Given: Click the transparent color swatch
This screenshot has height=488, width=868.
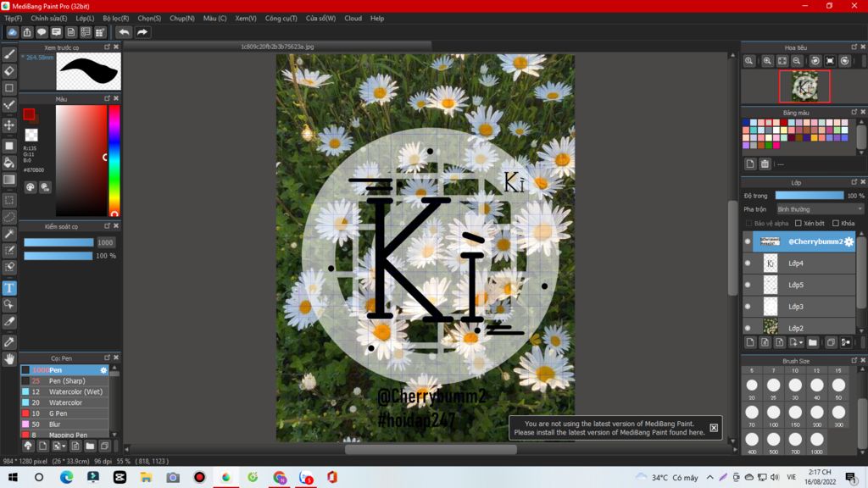Looking at the screenshot, I should coord(31,135).
